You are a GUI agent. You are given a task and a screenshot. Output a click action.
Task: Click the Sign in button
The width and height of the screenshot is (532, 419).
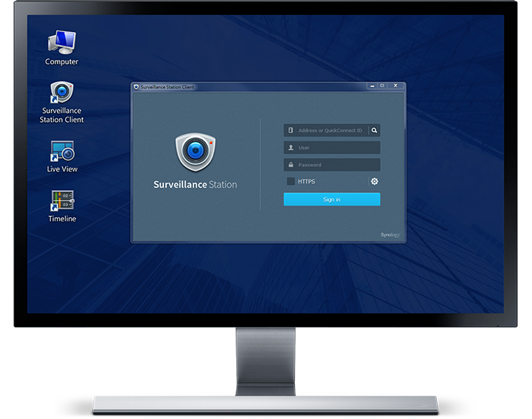(331, 199)
